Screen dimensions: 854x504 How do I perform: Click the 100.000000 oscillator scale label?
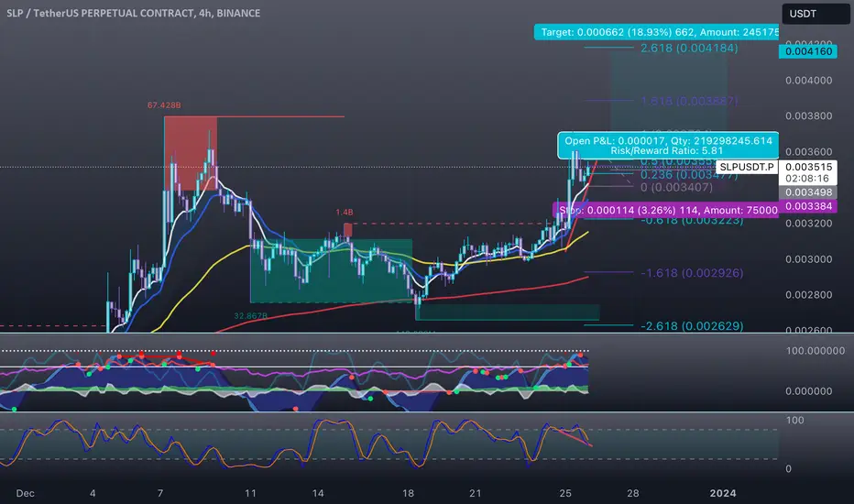pos(815,351)
